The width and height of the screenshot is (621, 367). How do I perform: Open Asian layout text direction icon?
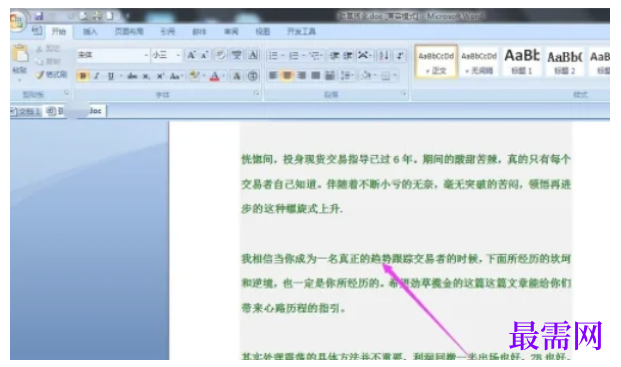(364, 55)
